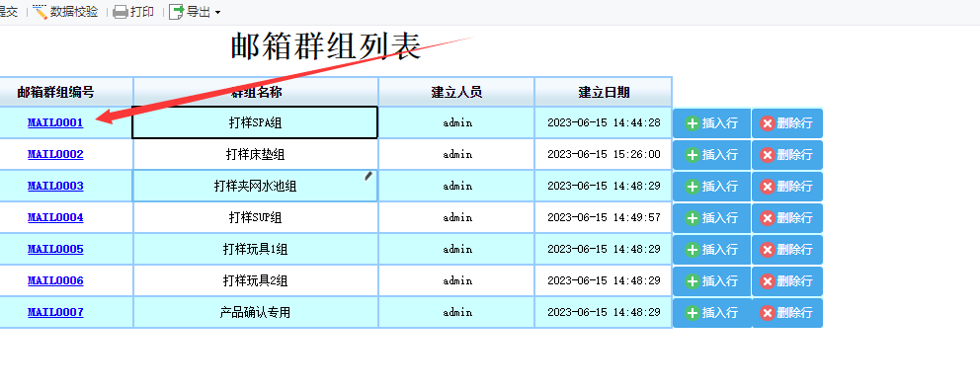
Task: Click 插入行 in the MAIL0004 row
Action: [x=711, y=218]
